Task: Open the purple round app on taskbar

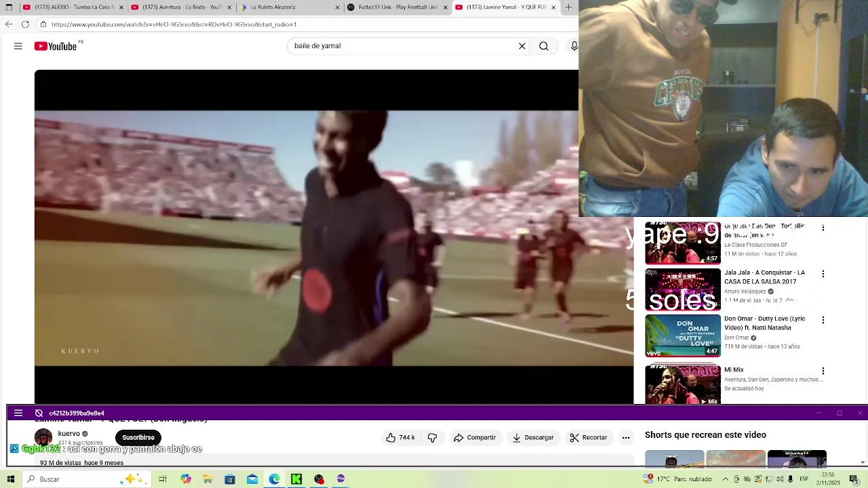Action: coord(340,479)
